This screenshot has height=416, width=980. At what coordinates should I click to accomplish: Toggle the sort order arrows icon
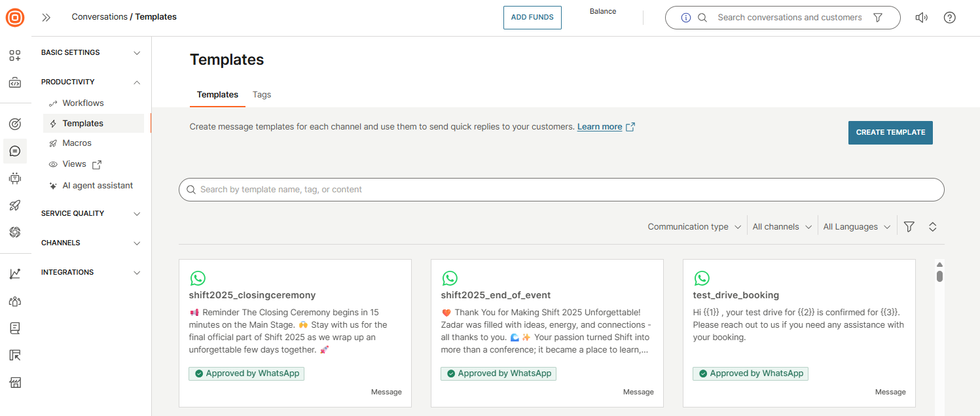(933, 227)
